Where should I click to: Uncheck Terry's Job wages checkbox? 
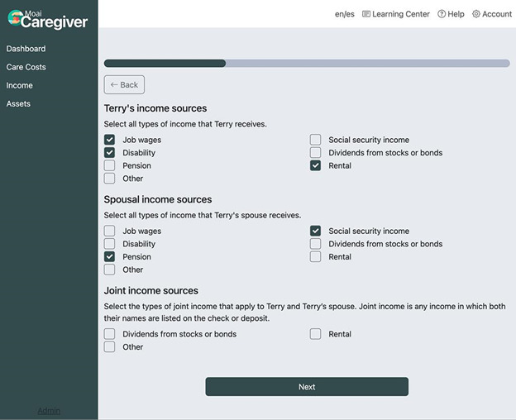(x=110, y=140)
